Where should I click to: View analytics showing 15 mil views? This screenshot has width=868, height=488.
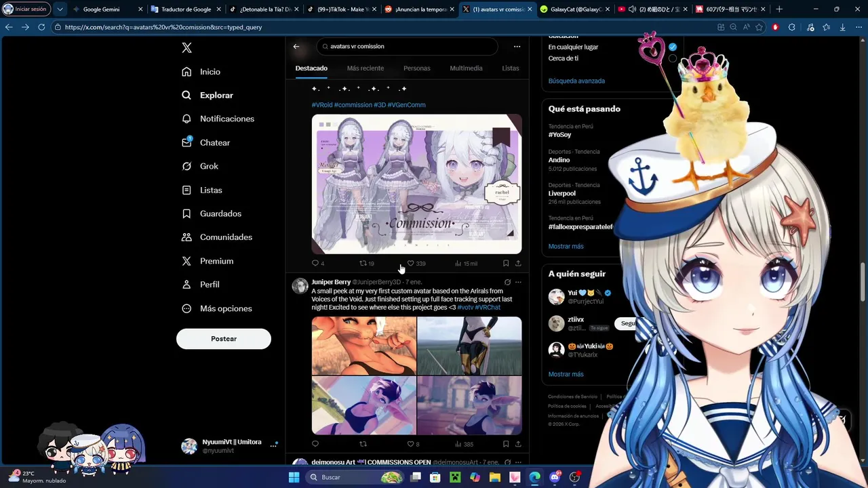466,263
